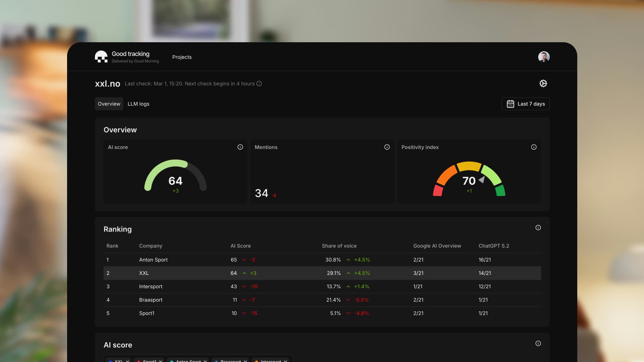Viewport: 644px width, 362px height.
Task: Click the AI Score column header
Action: coord(240,246)
